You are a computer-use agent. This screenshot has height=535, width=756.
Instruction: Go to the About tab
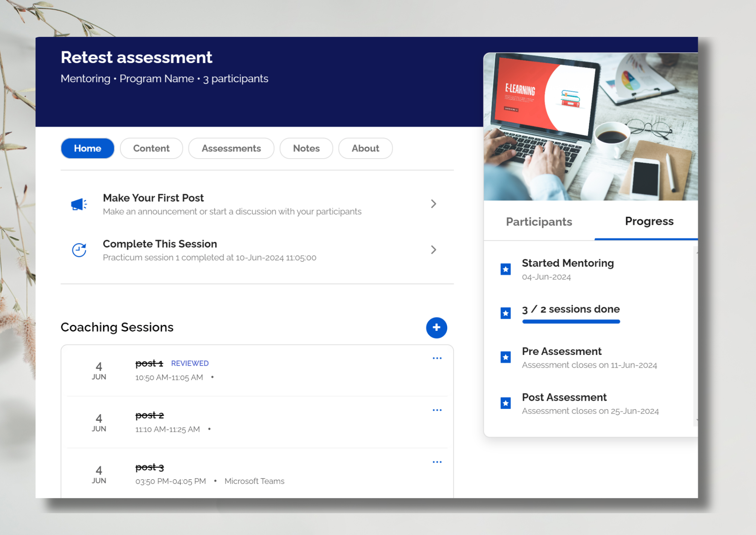pyautogui.click(x=365, y=148)
